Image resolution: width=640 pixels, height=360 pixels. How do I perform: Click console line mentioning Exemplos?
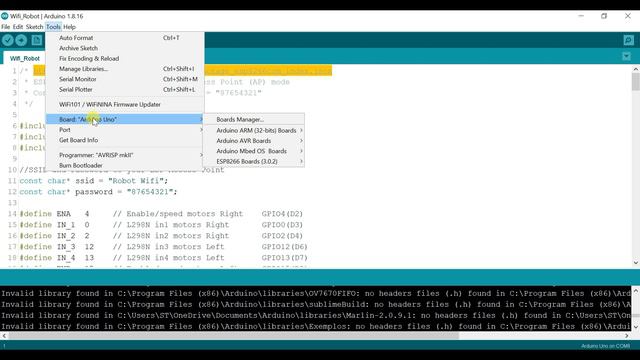pyautogui.click(x=316, y=327)
